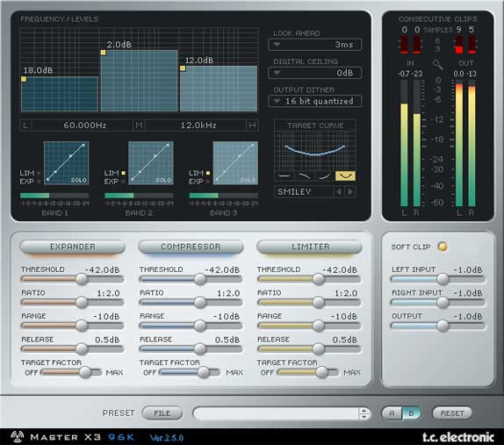Click the Band 2 transfer curve graph
Viewport: 504px width, 445px height.
pyautogui.click(x=151, y=163)
